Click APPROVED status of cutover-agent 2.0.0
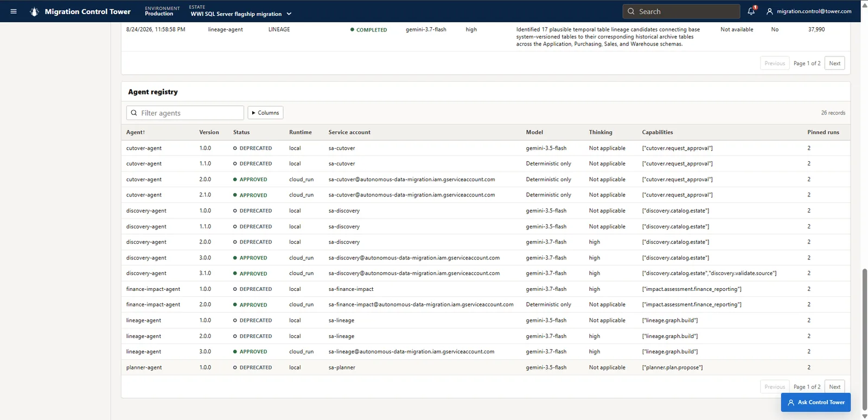The height and width of the screenshot is (420, 868). (250, 180)
